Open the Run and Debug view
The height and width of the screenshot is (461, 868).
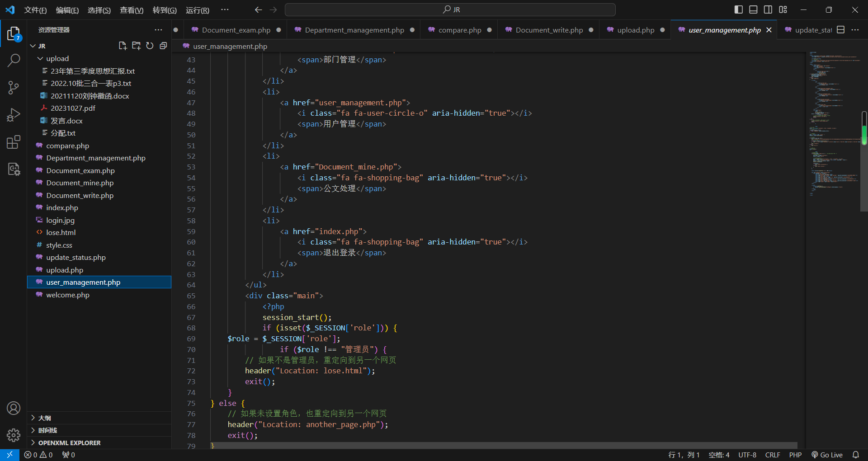click(14, 115)
